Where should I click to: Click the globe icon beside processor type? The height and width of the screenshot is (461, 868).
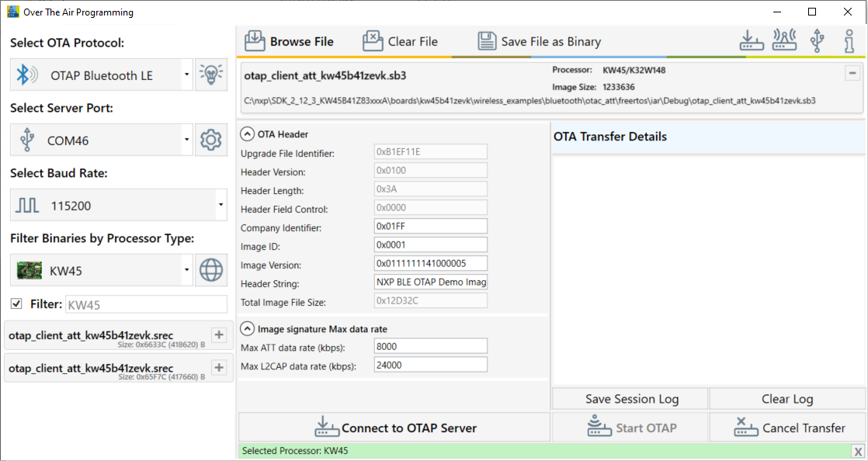[210, 269]
